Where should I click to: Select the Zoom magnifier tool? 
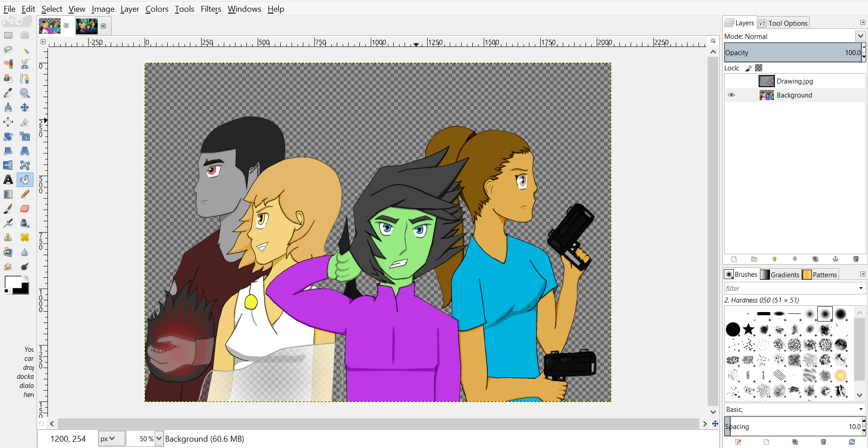[x=25, y=93]
